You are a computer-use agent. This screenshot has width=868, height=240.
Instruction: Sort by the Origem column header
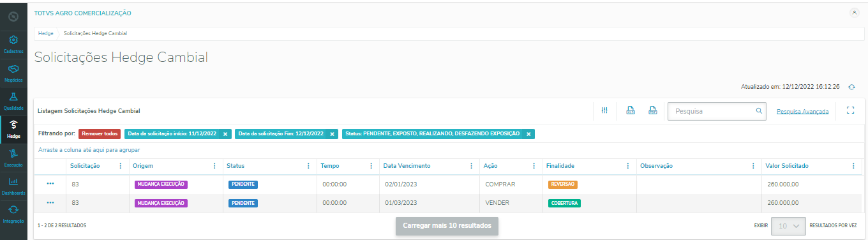[143, 166]
